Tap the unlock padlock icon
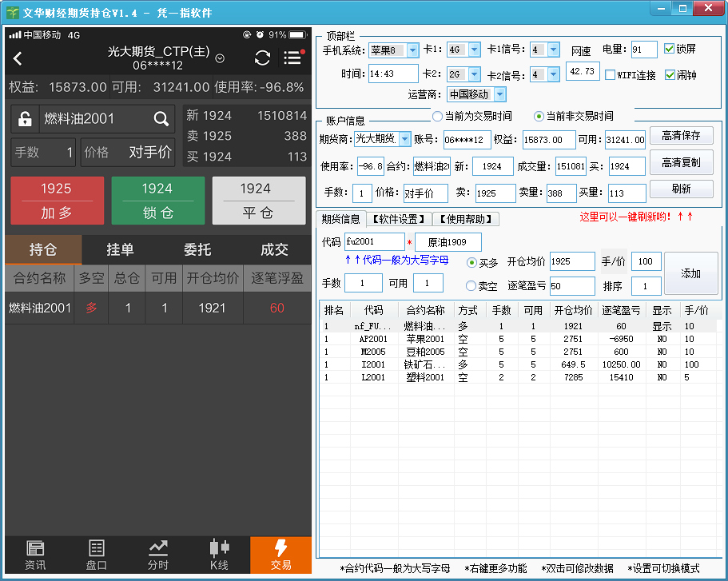 point(25,119)
